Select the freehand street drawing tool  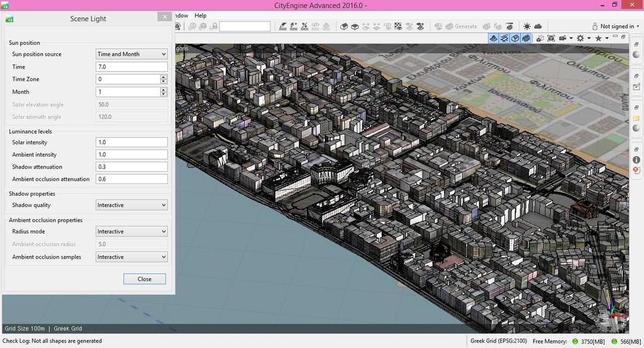pos(283,26)
